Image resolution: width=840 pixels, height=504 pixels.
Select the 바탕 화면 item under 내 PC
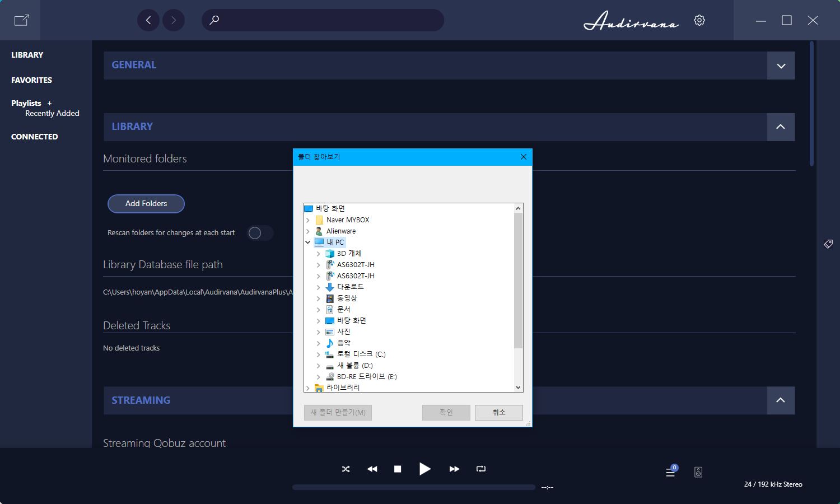pos(351,321)
